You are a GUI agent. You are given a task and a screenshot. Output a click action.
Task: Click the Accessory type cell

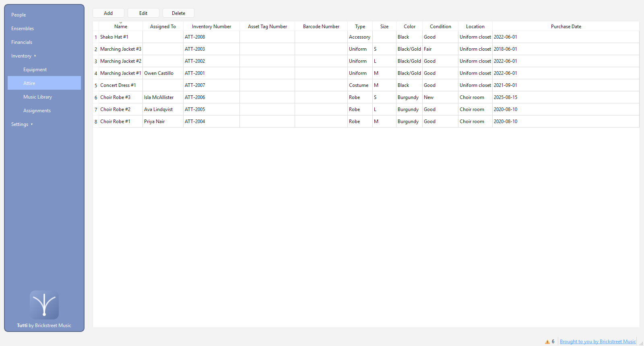click(360, 37)
